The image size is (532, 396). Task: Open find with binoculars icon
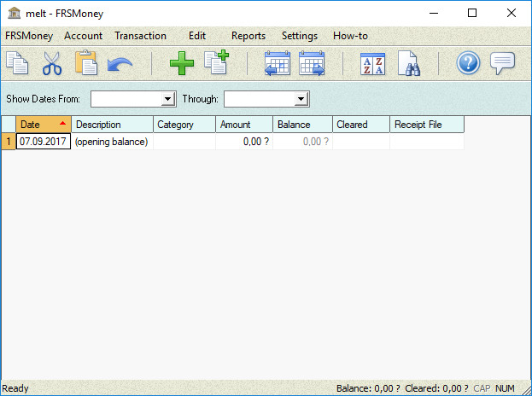pyautogui.click(x=409, y=63)
